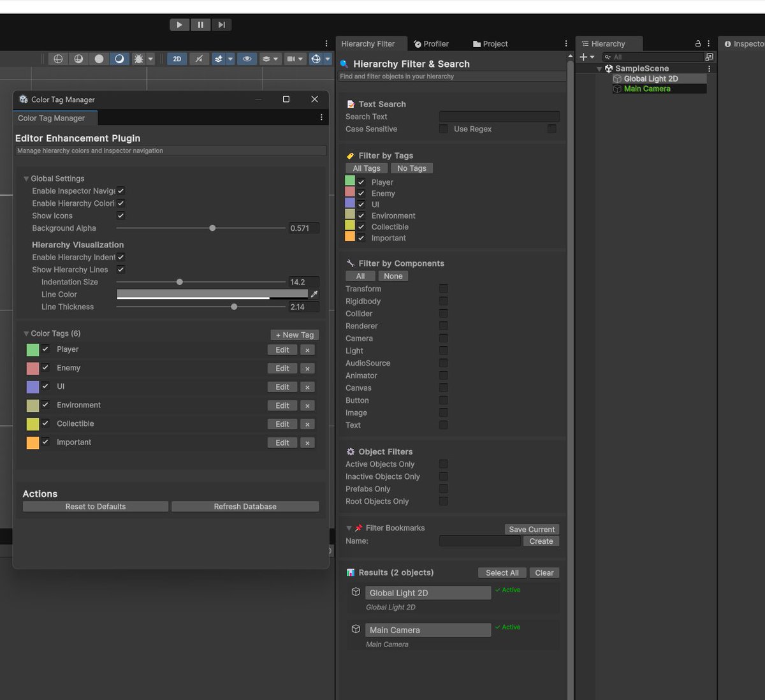Check the Rigidbody component filter
Screen dimensions: 765x700
pyautogui.click(x=443, y=301)
